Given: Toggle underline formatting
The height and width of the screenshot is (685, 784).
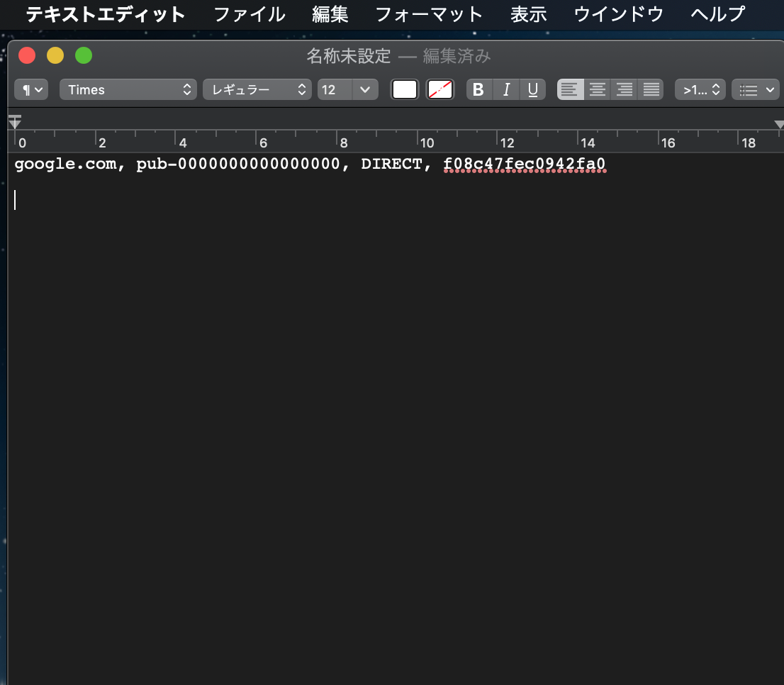Looking at the screenshot, I should click(533, 90).
